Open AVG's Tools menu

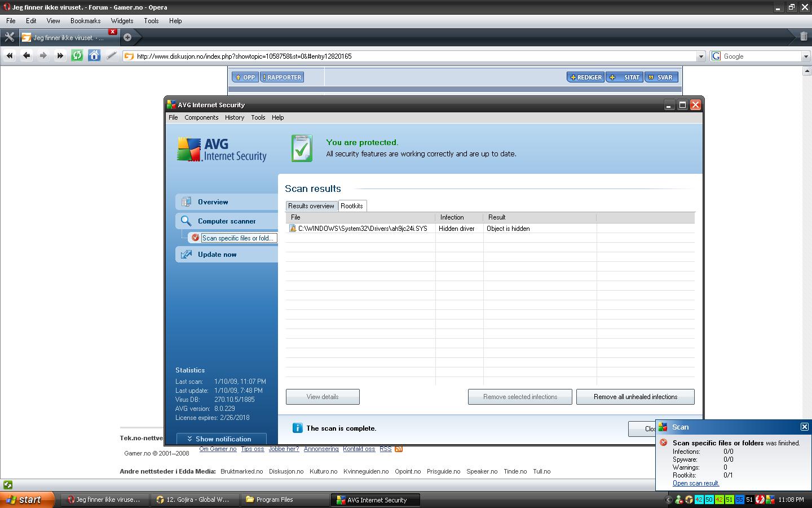[x=258, y=117]
